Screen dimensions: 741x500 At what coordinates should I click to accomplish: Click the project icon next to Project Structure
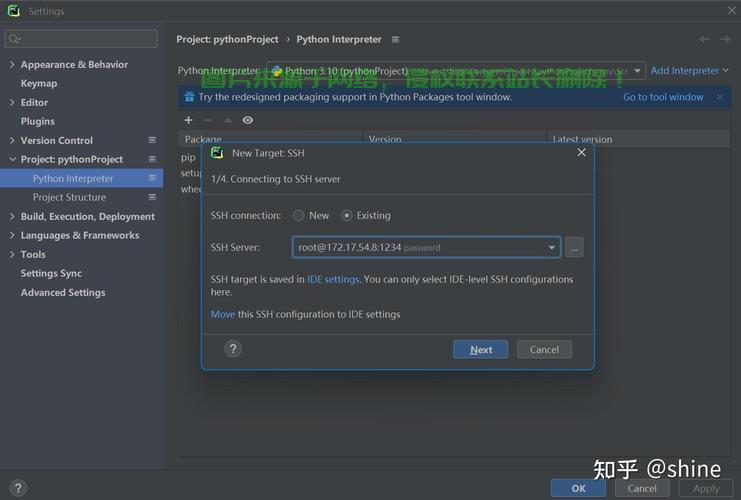[152, 197]
